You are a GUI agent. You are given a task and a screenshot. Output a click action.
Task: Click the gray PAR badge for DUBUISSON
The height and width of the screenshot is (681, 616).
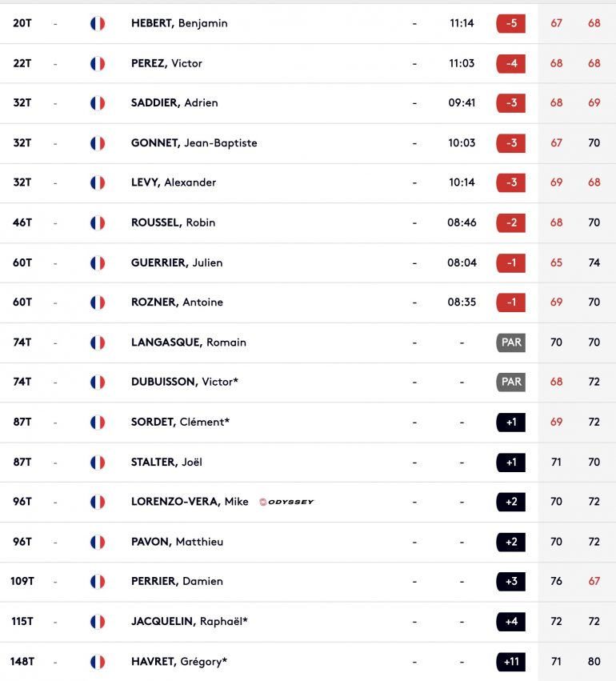511,382
